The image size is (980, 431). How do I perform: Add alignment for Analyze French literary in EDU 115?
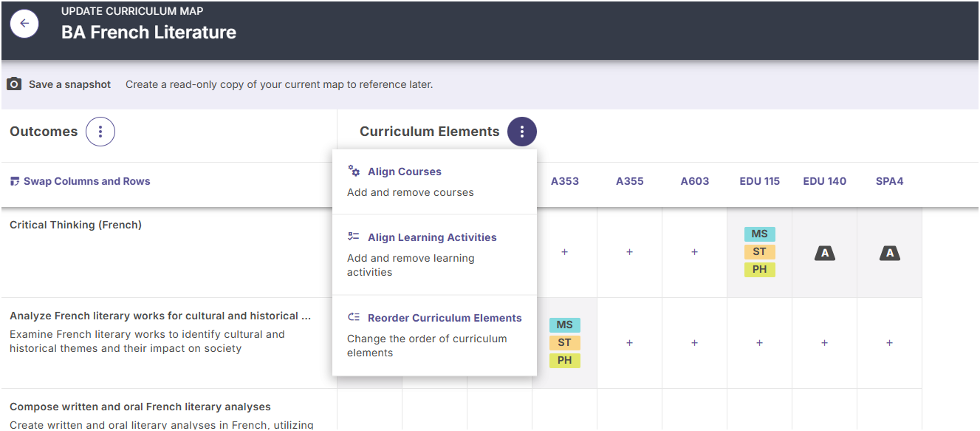(760, 343)
